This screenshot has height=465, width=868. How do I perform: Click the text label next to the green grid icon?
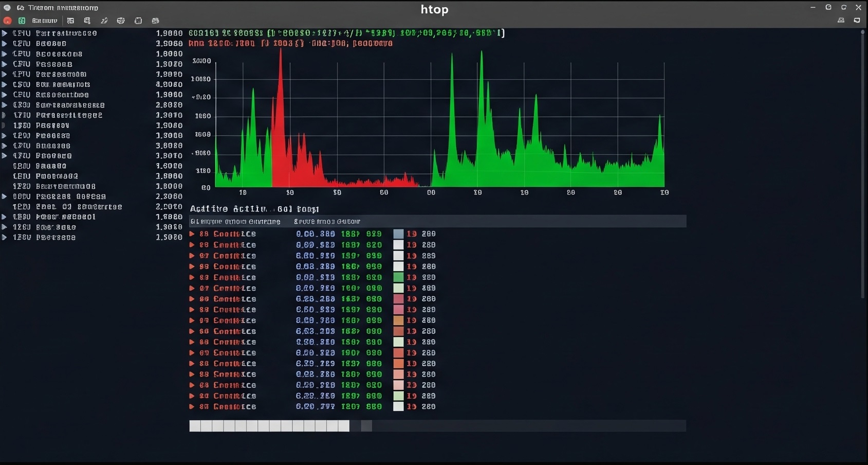[x=45, y=21]
